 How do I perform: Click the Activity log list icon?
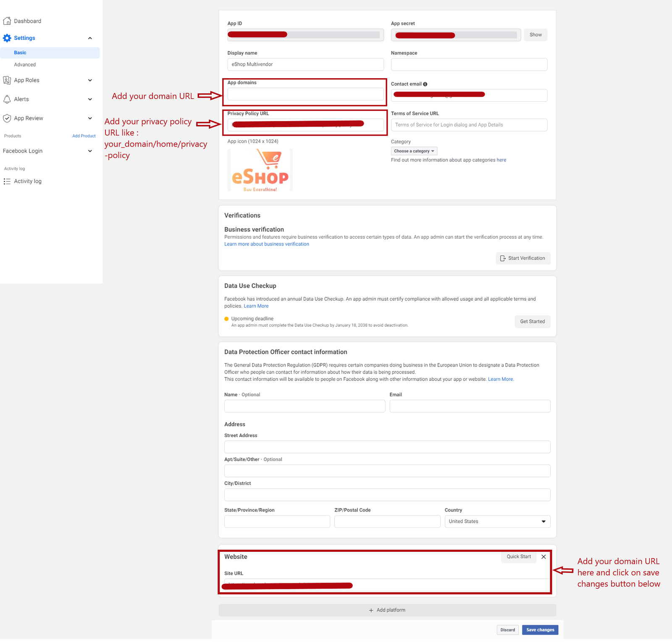tap(7, 181)
